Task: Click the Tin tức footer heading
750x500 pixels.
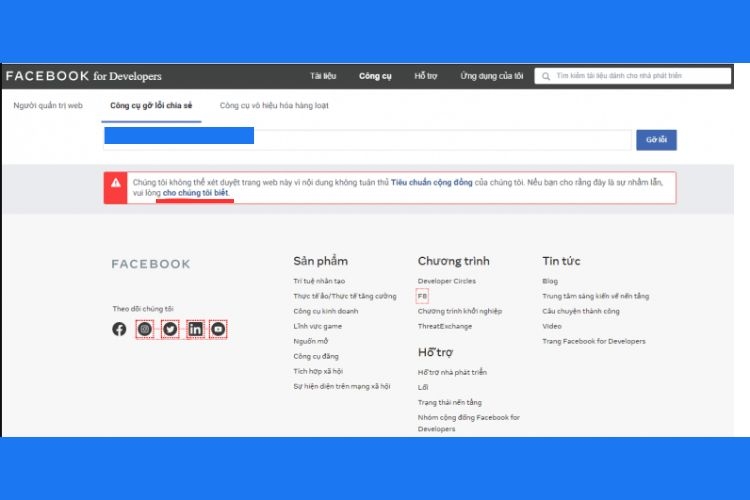Action: (x=561, y=261)
